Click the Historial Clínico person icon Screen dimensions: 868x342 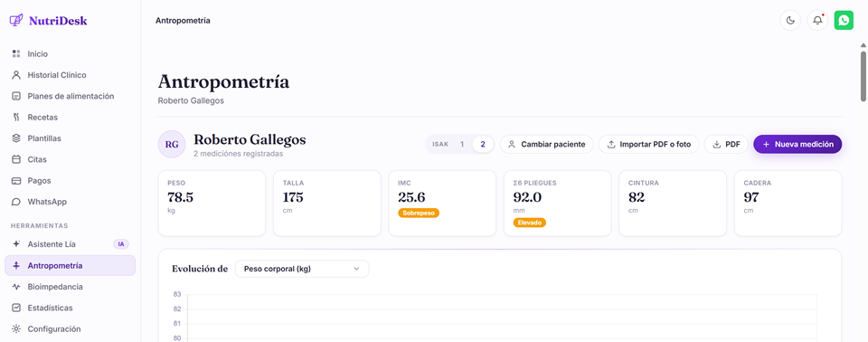(16, 75)
